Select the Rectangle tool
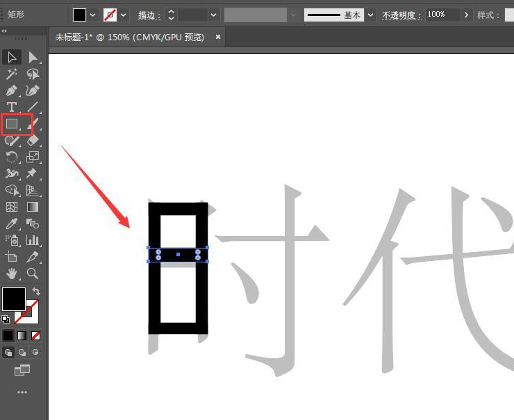The image size is (514, 420). click(12, 124)
